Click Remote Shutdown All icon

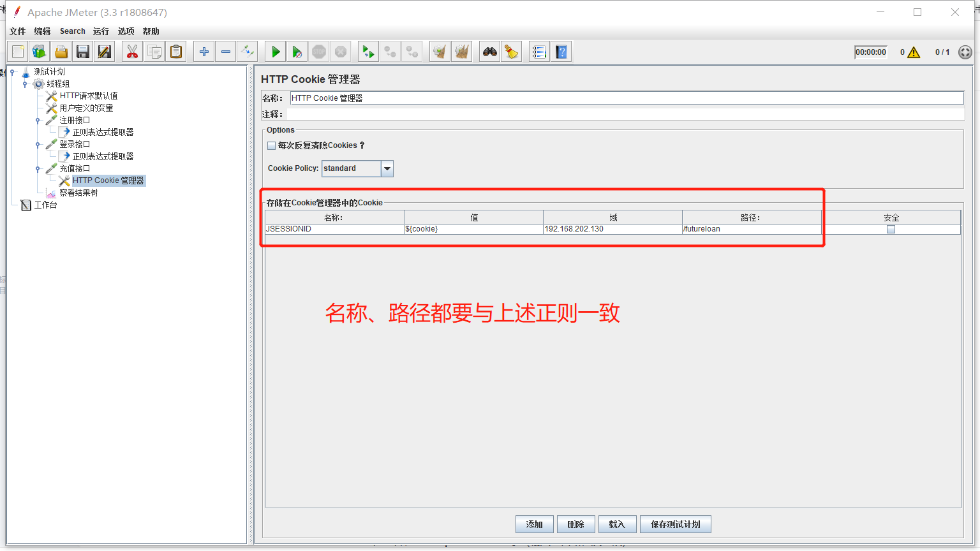pyautogui.click(x=412, y=52)
